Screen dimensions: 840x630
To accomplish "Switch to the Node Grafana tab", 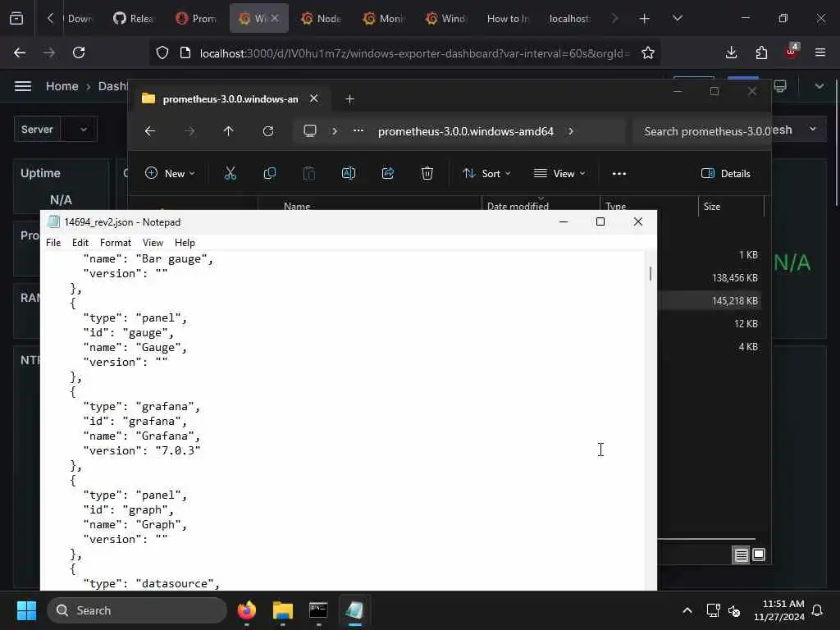I will (x=322, y=19).
